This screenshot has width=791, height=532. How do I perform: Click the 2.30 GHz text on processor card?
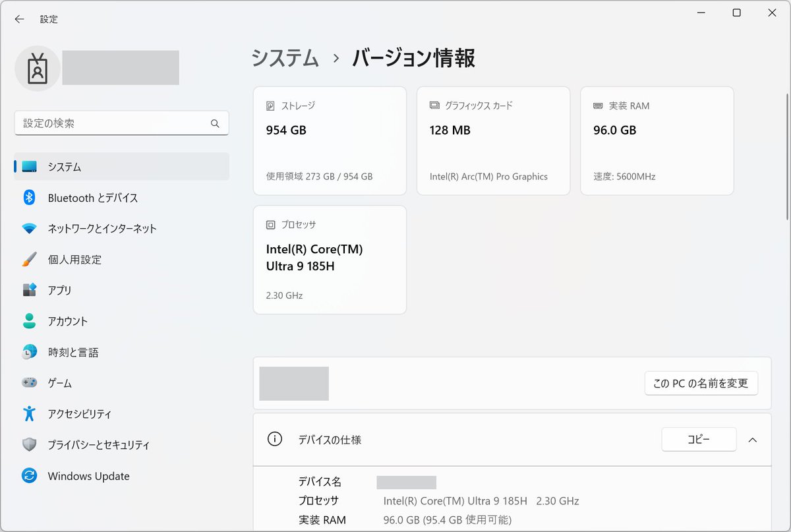[x=284, y=295]
